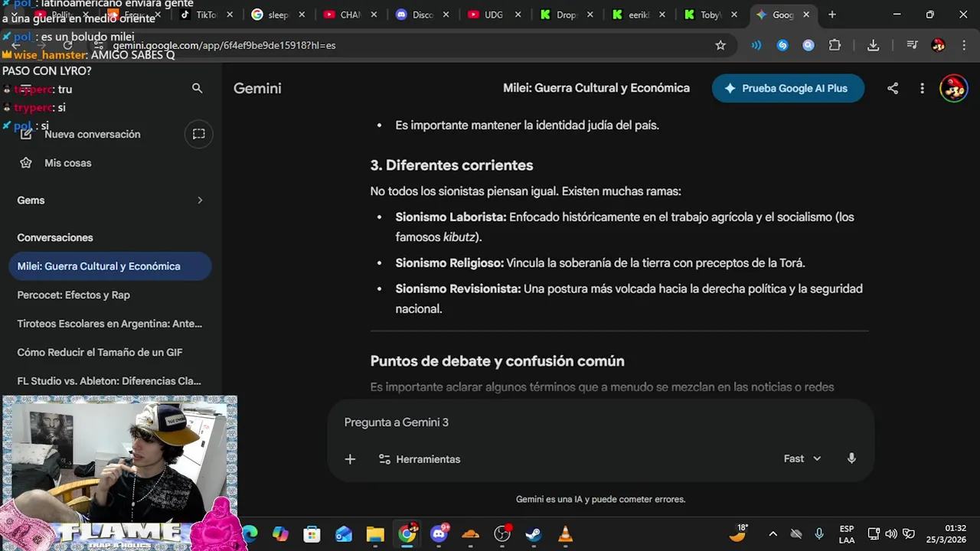The height and width of the screenshot is (551, 980).
Task: Open Microsoft Store from the taskbar
Action: [312, 534]
